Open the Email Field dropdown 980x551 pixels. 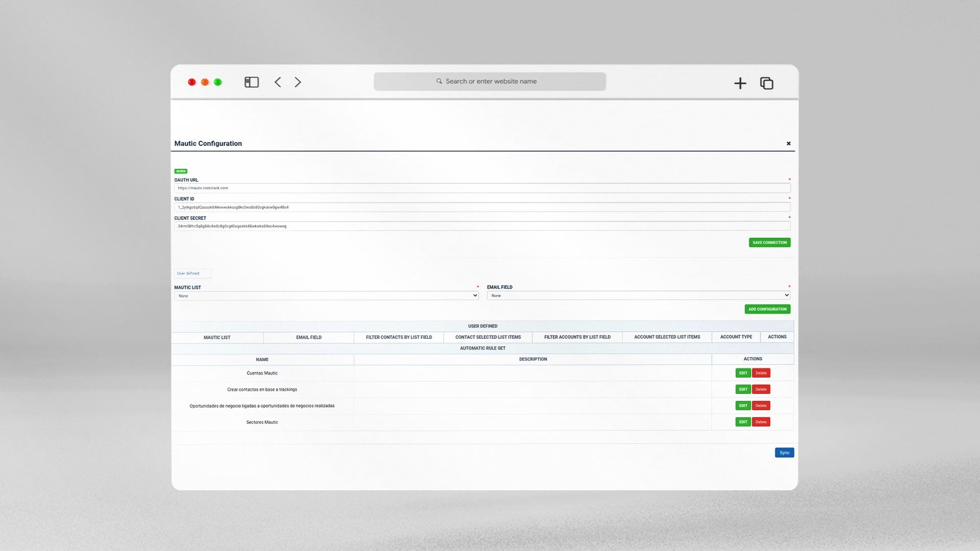tap(639, 295)
